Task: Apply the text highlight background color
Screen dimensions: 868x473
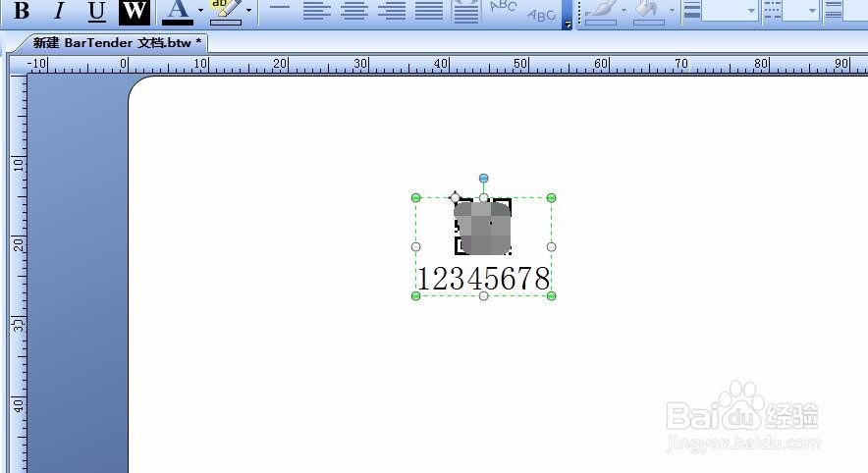Action: click(x=225, y=11)
